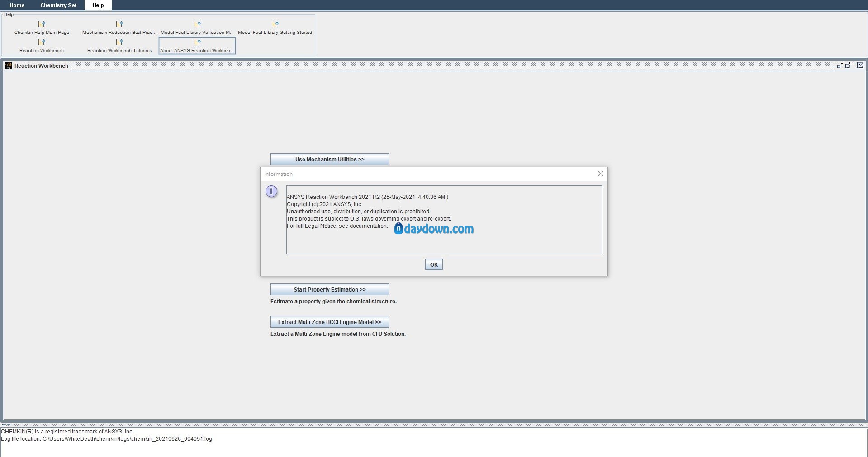
Task: Click the information symbol in the dialog
Action: coord(271,191)
